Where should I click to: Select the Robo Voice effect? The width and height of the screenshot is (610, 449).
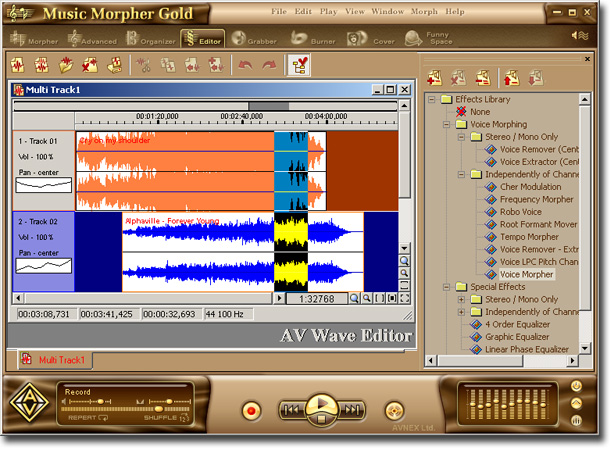[521, 212]
